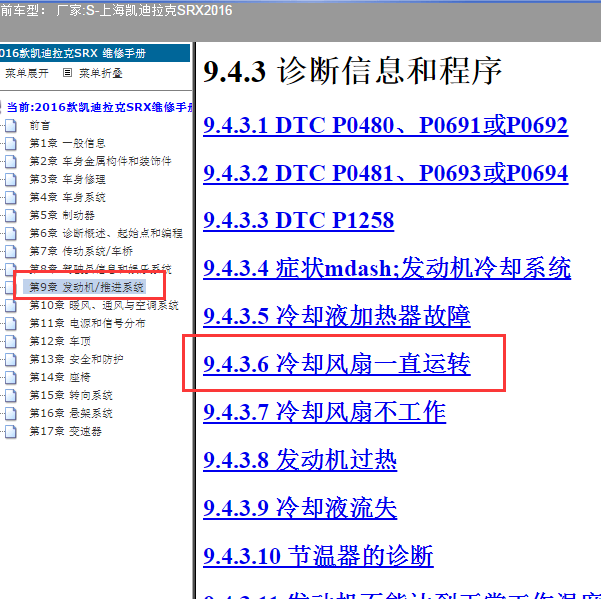Click page icon next to 第17章 变速器
This screenshot has width=601, height=599.
11,432
